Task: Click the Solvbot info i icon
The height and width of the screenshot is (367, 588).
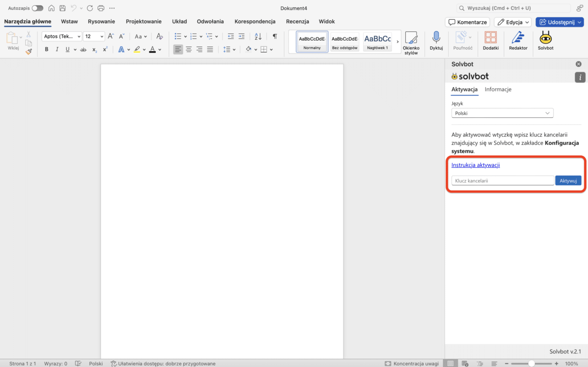Action: click(580, 77)
